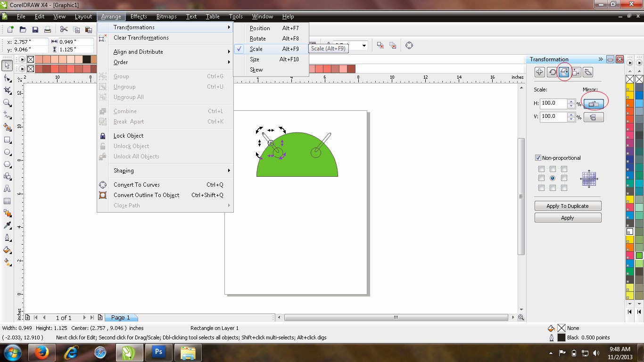Select the center anchor radio button
This screenshot has width=644, height=362.
pos(552,178)
